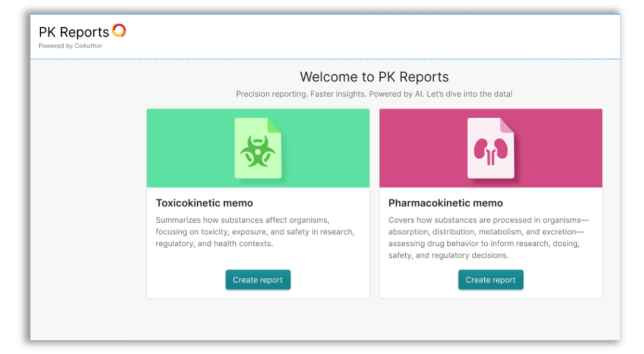This screenshot has width=644, height=354.
Task: Click the Pharmacokinetic memo description paragraph
Action: pos(488,238)
